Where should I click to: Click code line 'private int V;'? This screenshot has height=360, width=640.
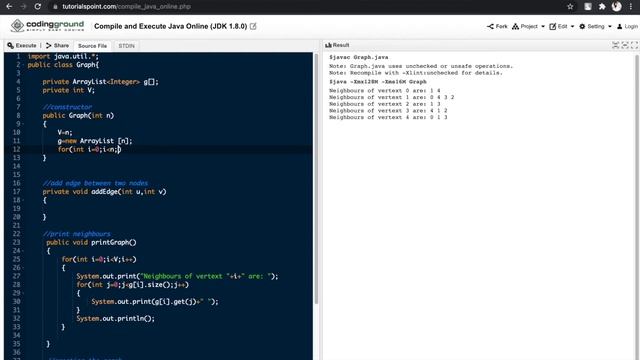pos(69,90)
